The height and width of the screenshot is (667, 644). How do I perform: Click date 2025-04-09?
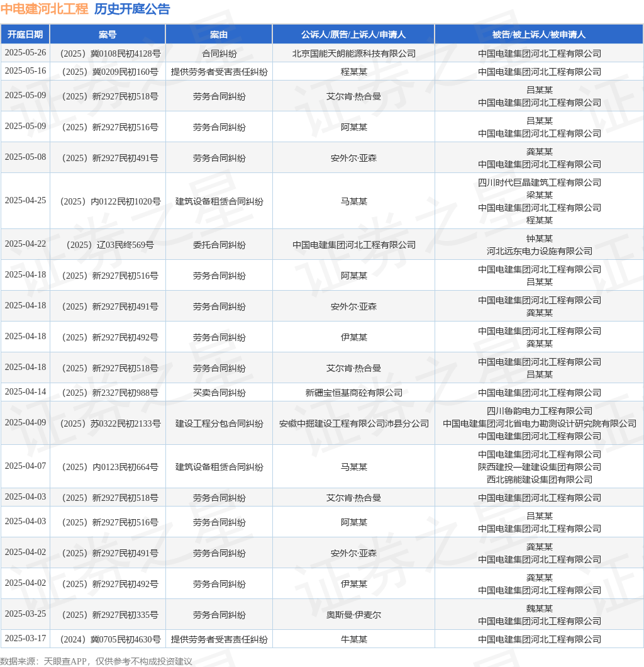pyautogui.click(x=26, y=422)
